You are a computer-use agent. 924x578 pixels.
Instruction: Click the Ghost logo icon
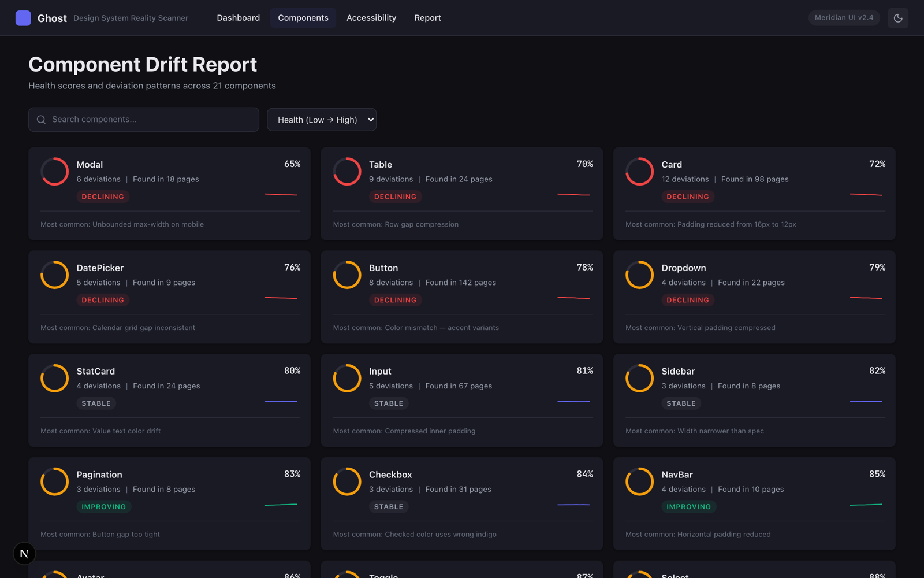[23, 18]
